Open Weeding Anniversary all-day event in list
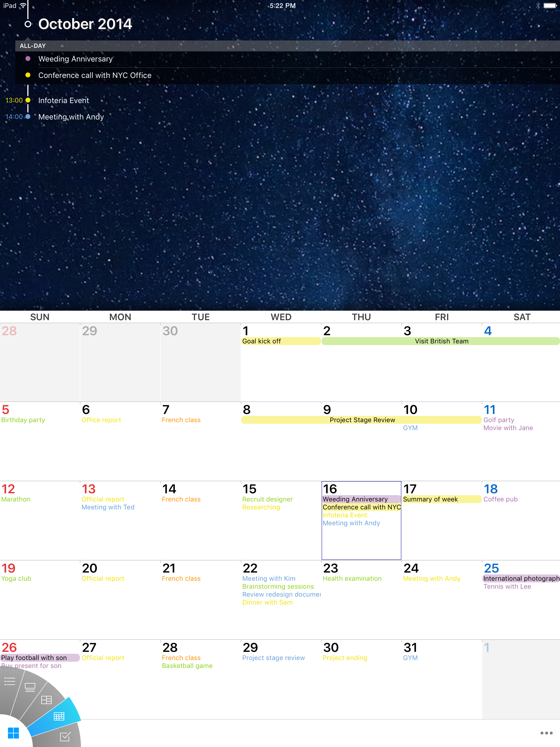Image resolution: width=560 pixels, height=747 pixels. pos(75,59)
